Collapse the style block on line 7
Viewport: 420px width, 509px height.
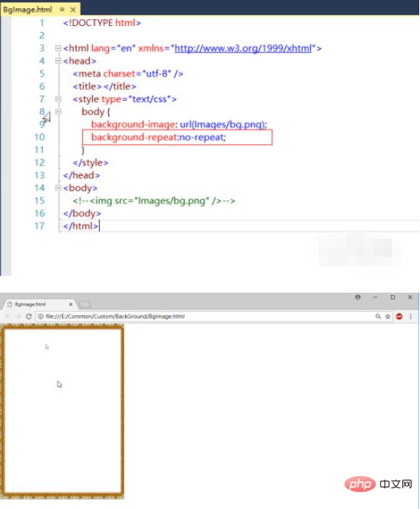[58, 99]
